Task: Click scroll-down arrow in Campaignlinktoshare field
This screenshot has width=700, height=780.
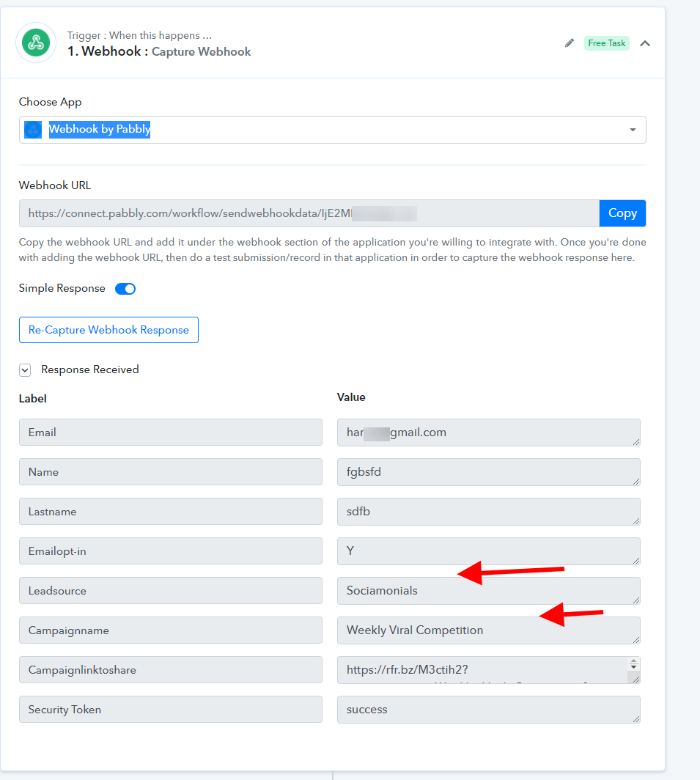Action: click(633, 666)
